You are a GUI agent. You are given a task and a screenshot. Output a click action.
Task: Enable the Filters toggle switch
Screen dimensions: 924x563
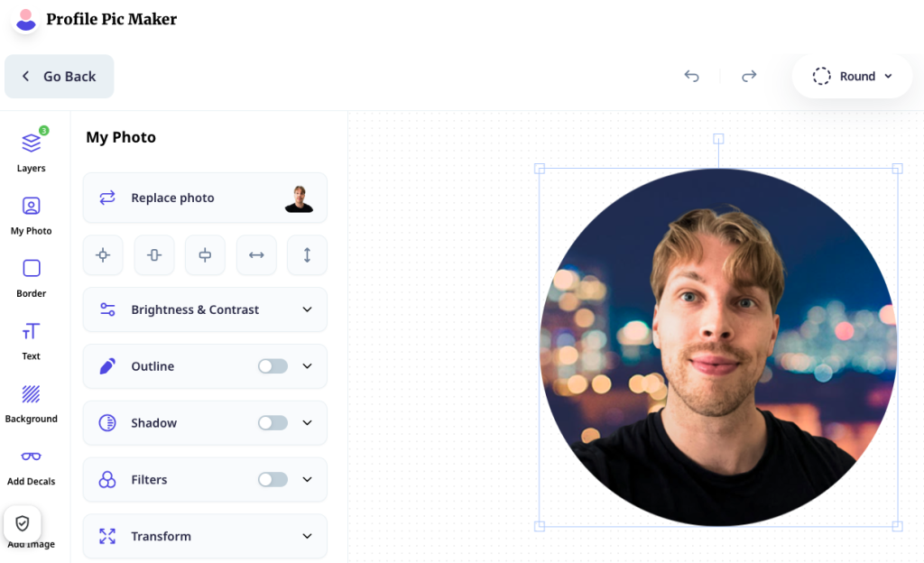(x=273, y=479)
